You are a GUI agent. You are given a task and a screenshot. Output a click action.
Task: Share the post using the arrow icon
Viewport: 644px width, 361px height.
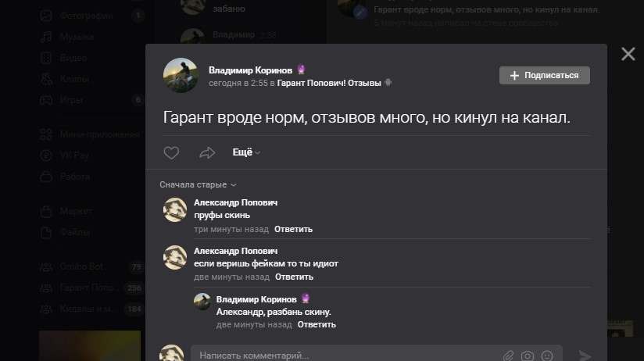207,153
